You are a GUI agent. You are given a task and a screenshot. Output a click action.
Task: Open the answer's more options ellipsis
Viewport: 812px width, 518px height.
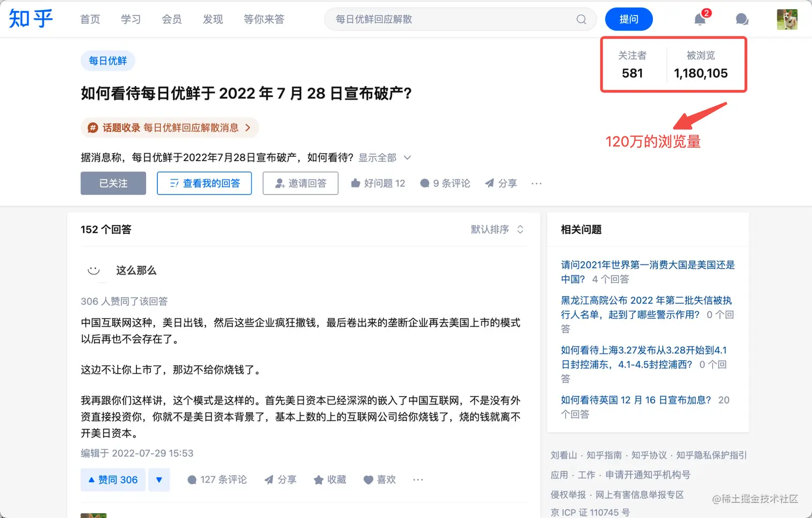tap(418, 479)
